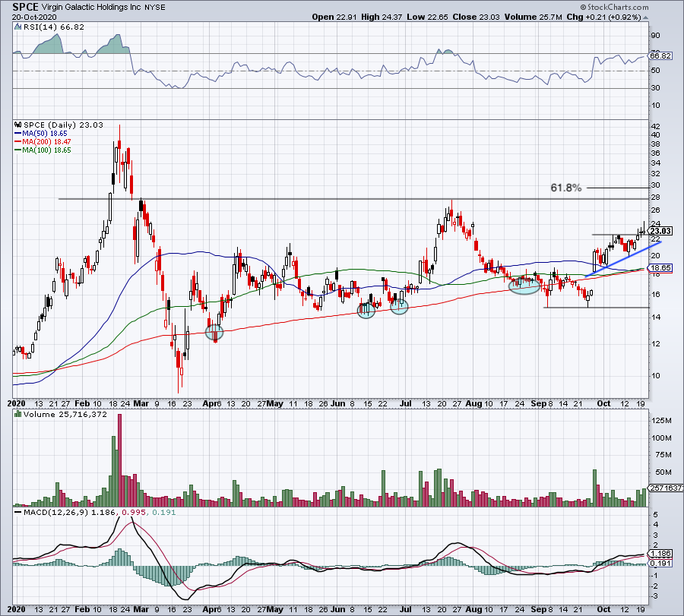The height and width of the screenshot is (616, 684).
Task: Open the © StockCharts.com link
Action: (x=614, y=7)
